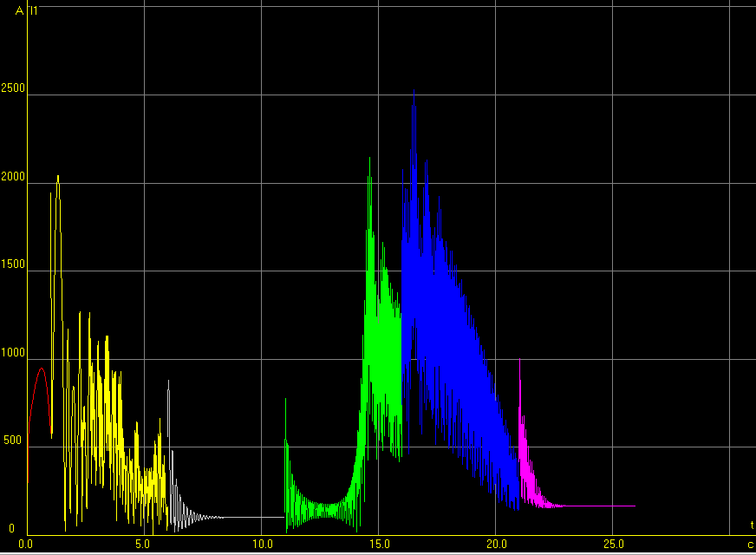Click the magenta spike peak near 21 seconds
756x555 pixels.
pos(520,361)
